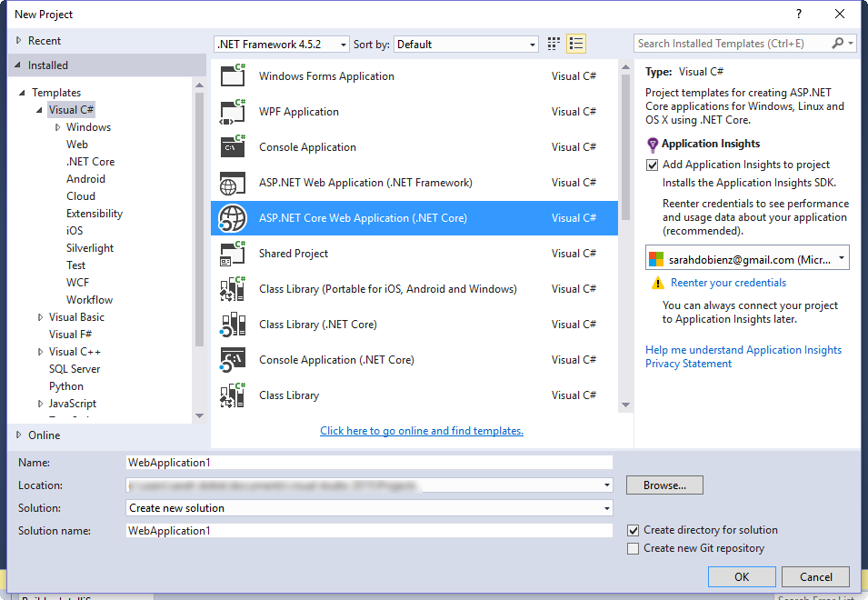
Task: Click the Console Application template icon
Action: [233, 146]
